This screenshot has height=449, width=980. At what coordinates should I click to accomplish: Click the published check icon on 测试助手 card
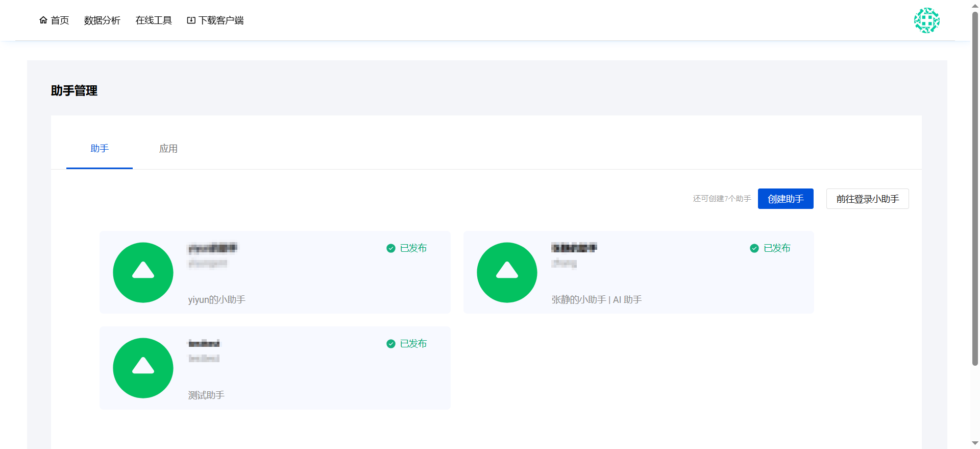[x=391, y=344]
